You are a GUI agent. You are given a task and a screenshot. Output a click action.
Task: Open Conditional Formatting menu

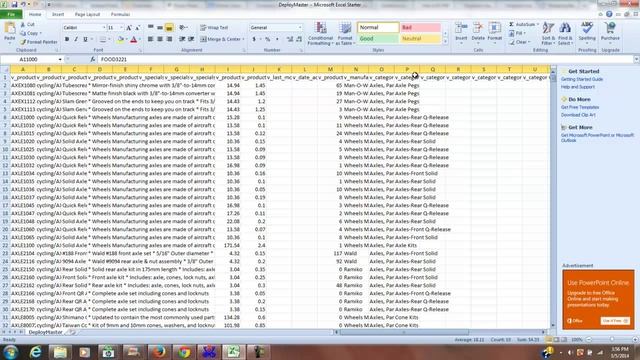[x=321, y=33]
